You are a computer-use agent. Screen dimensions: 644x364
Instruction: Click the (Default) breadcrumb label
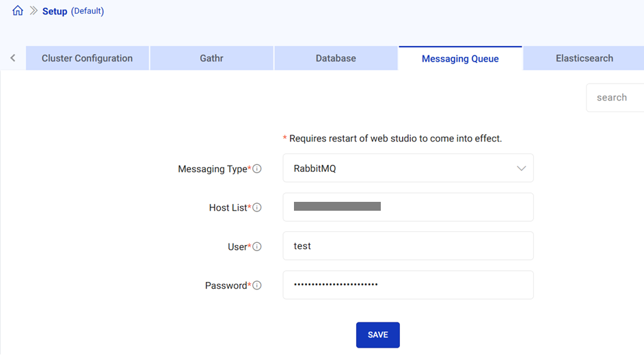[88, 11]
